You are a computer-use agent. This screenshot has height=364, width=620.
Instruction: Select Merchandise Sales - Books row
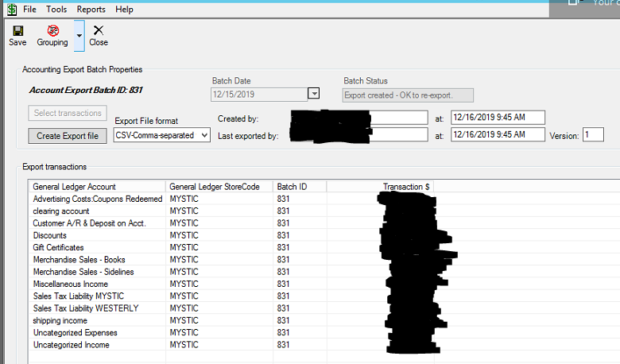[x=231, y=260]
